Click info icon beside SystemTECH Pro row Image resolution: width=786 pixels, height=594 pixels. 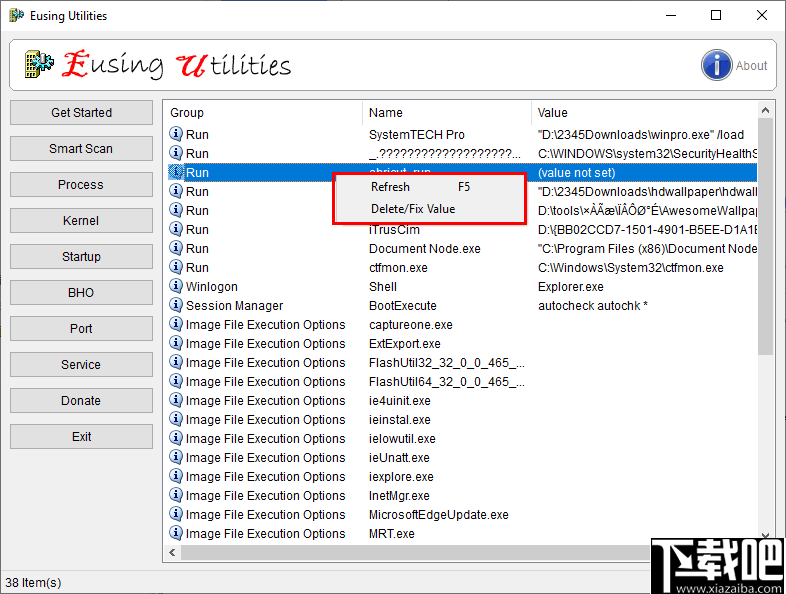175,134
